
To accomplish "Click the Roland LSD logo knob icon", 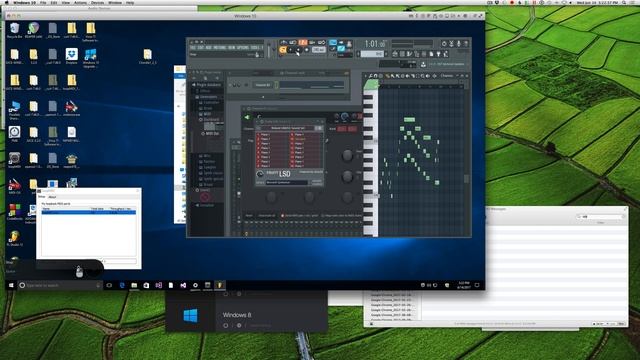I will tap(260, 174).
